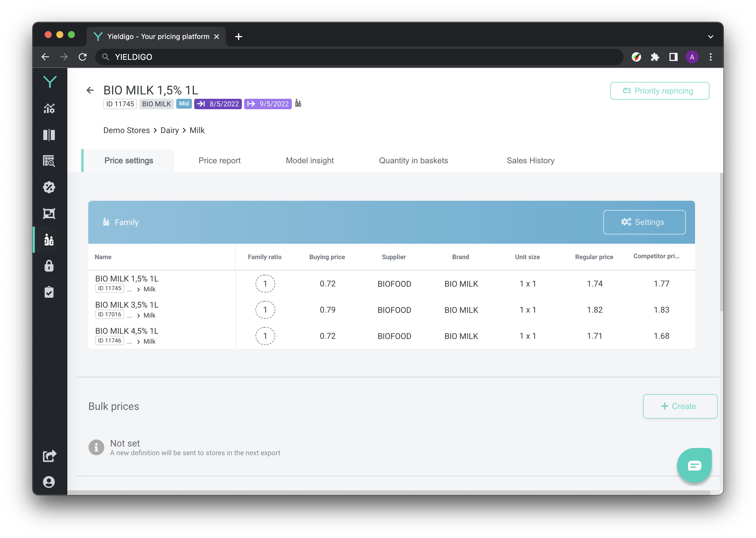Open the user account sidebar icon

(49, 482)
